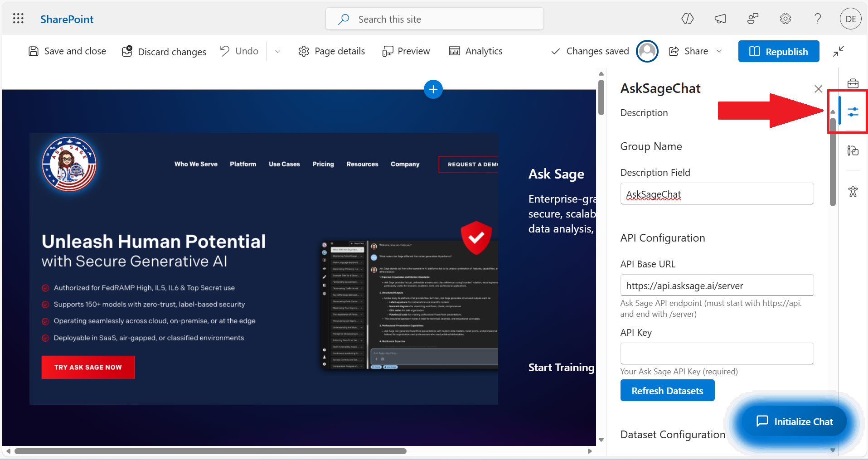Open Page details

[x=332, y=51]
